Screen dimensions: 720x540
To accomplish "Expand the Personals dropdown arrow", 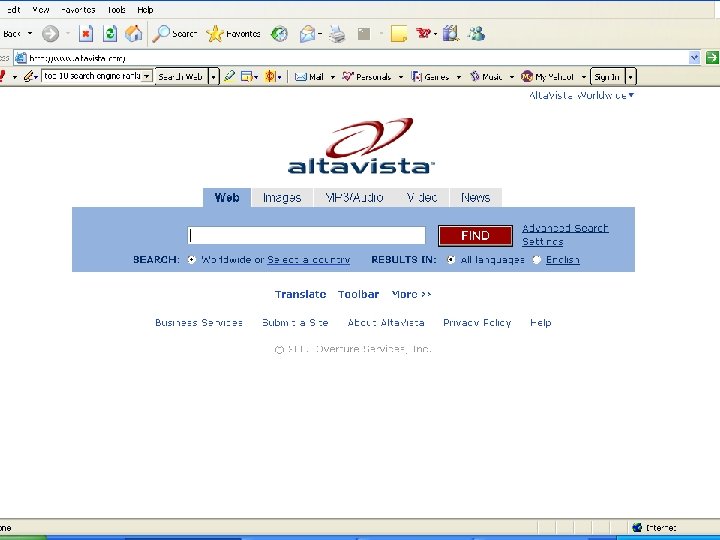I will pos(400,77).
